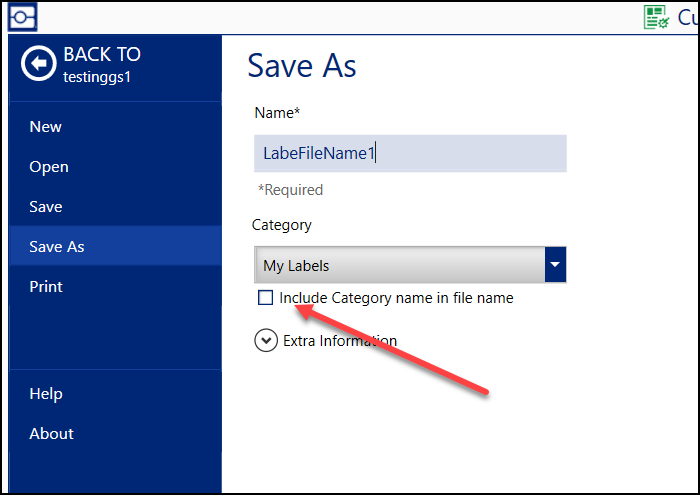Click the BACK TO testinggs1 text

[x=102, y=64]
